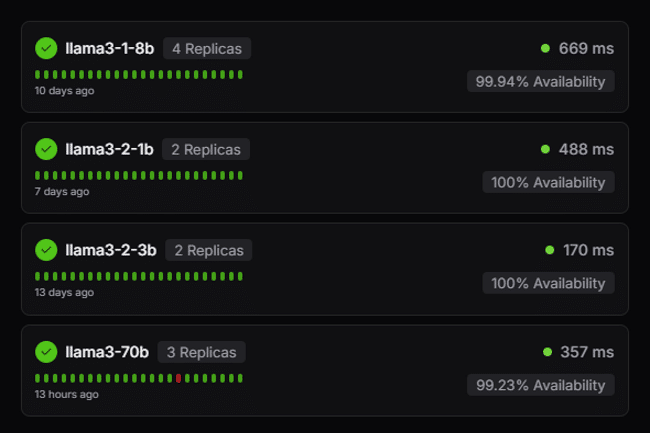Select the red outage bar in llama3-70b timeline

tap(178, 378)
